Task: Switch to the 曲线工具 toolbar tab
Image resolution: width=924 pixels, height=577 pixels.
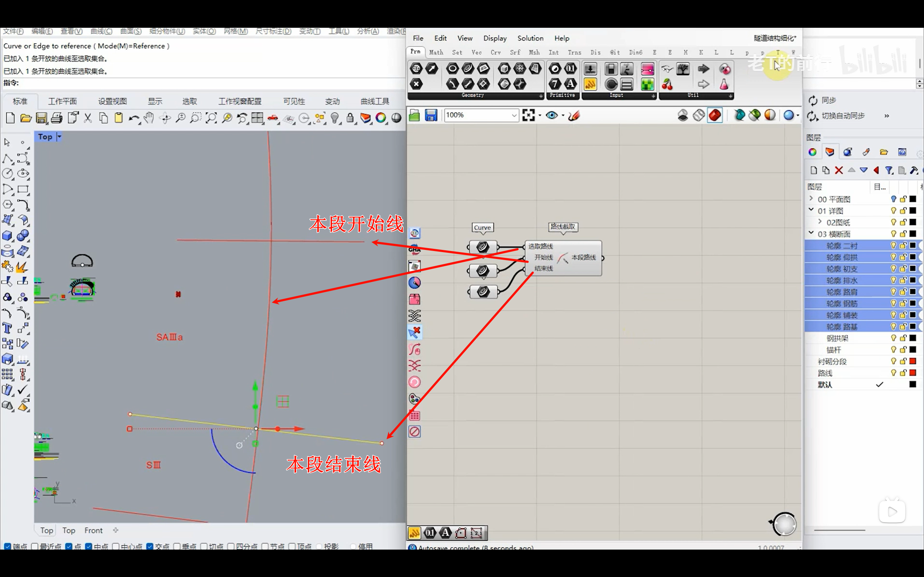Action: (375, 101)
